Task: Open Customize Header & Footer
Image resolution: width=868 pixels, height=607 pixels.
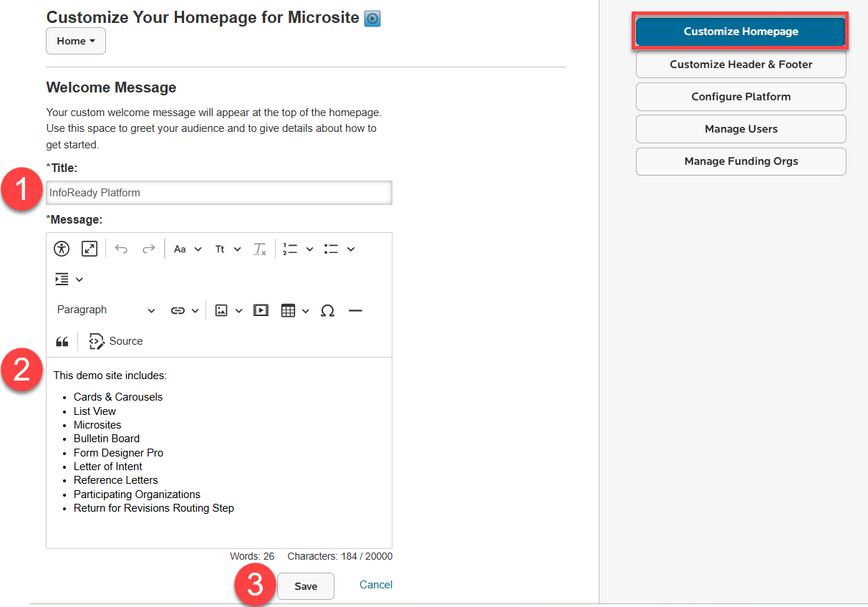Action: pos(741,64)
